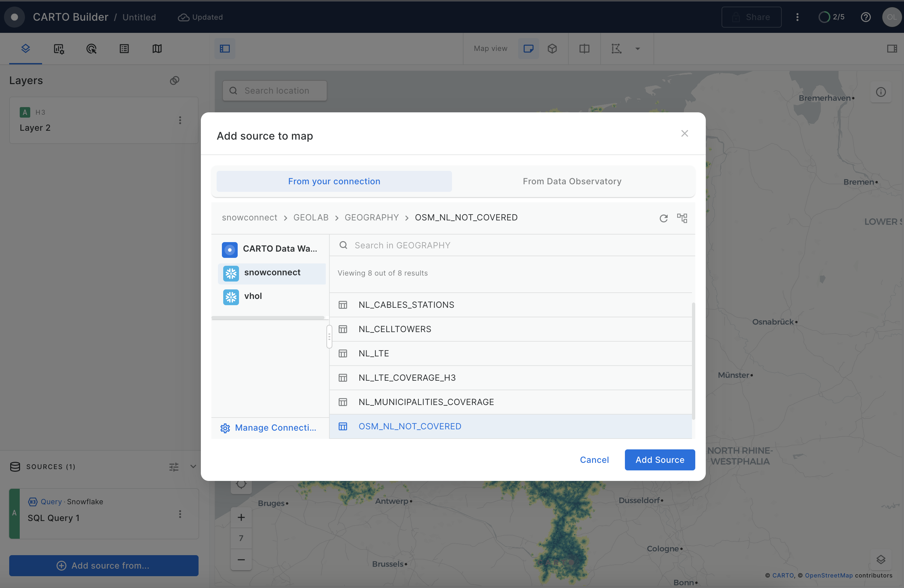The width and height of the screenshot is (904, 588).
Task: Open the tree view icon beside refresh
Action: [x=682, y=218]
